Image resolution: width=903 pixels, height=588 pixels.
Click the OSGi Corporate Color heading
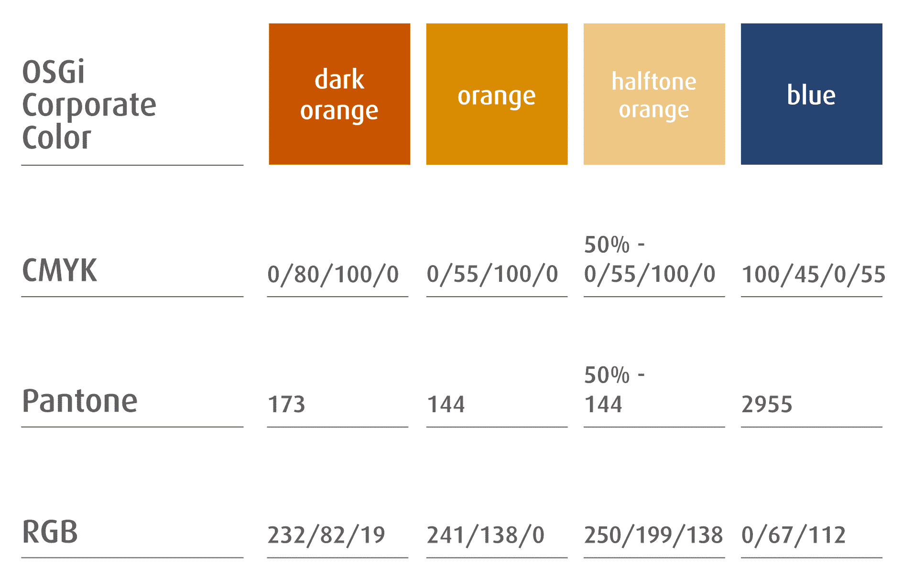[89, 105]
